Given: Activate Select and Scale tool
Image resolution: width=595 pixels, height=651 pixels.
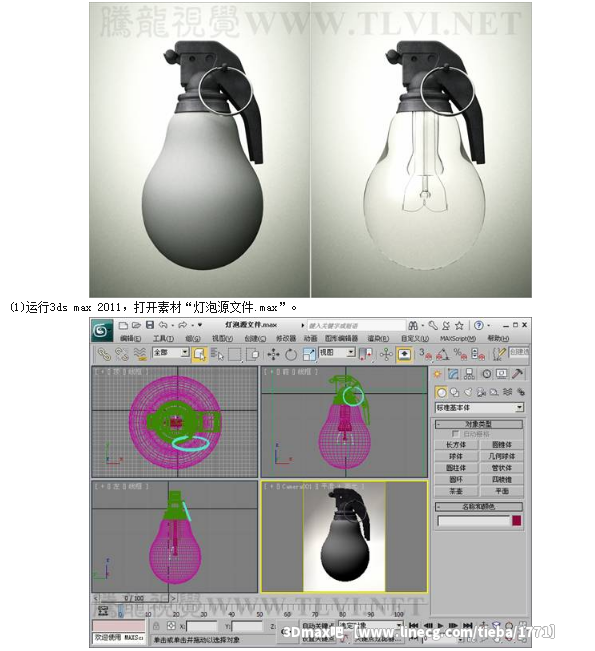Looking at the screenshot, I should [309, 354].
